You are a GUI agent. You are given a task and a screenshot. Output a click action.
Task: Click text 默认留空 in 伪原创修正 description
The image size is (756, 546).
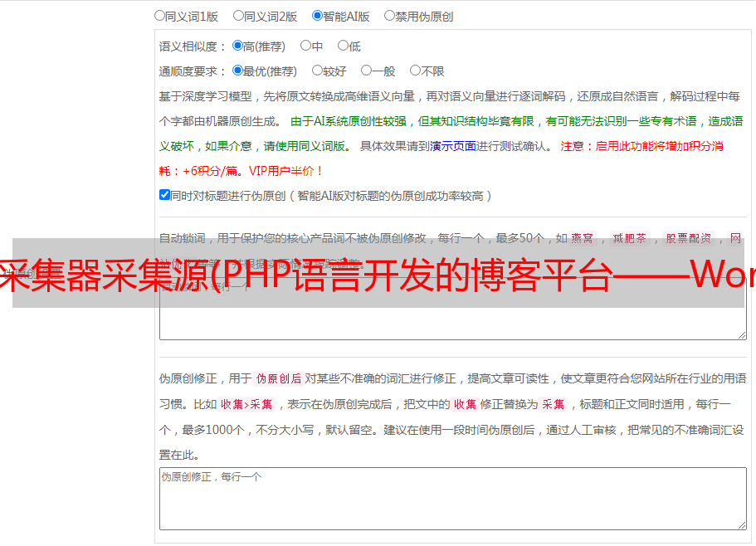coord(349,430)
